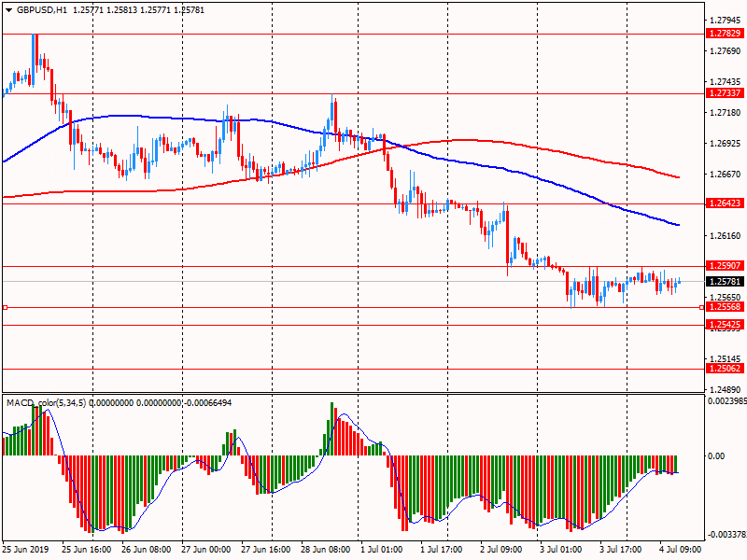747x560 pixels.
Task: Click the 25 Jun 16:00 time label
Action: [x=86, y=549]
